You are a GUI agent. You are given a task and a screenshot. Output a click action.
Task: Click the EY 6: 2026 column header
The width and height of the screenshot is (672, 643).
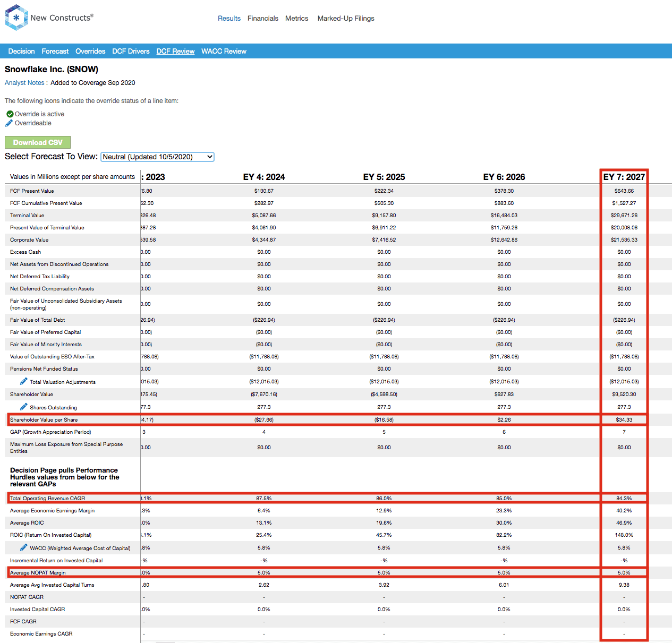[504, 177]
